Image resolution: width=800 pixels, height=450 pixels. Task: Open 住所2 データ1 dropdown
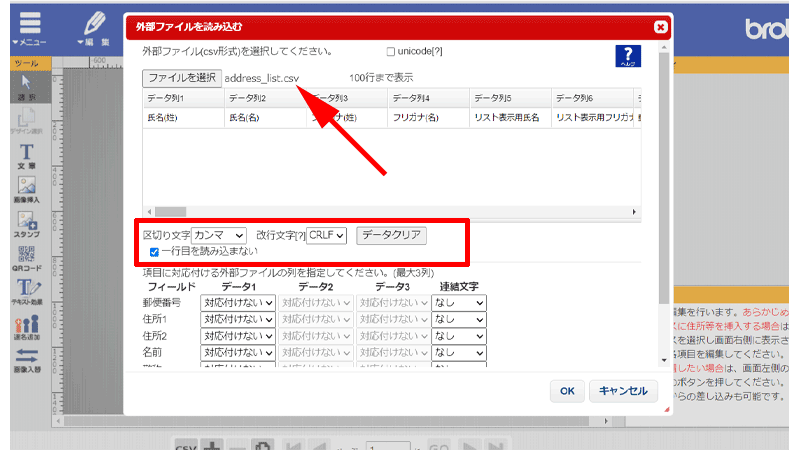click(x=238, y=336)
